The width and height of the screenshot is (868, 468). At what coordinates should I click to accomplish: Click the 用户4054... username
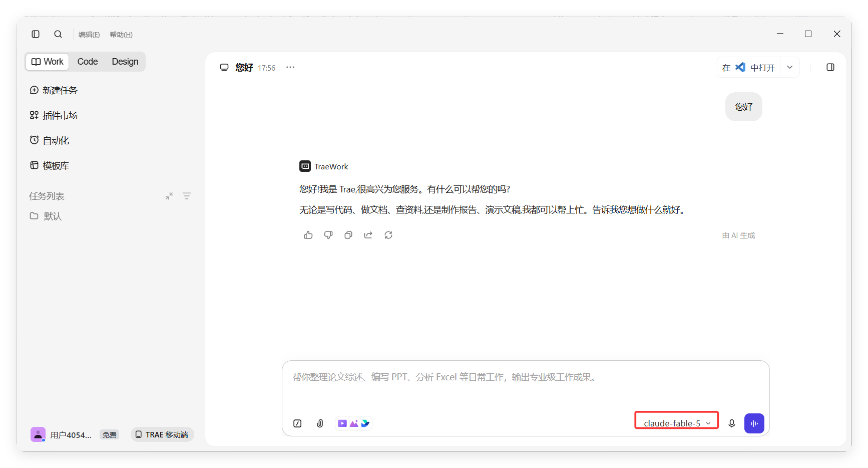click(x=71, y=435)
